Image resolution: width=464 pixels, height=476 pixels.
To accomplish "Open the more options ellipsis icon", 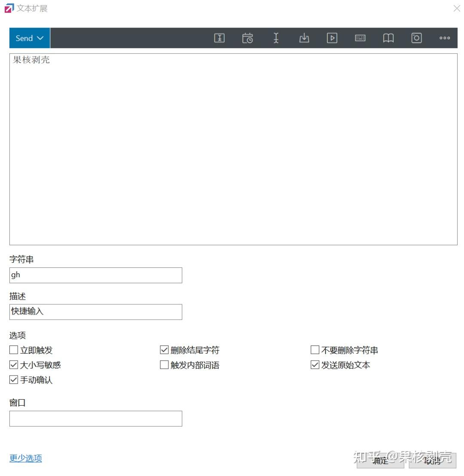I will pos(444,38).
